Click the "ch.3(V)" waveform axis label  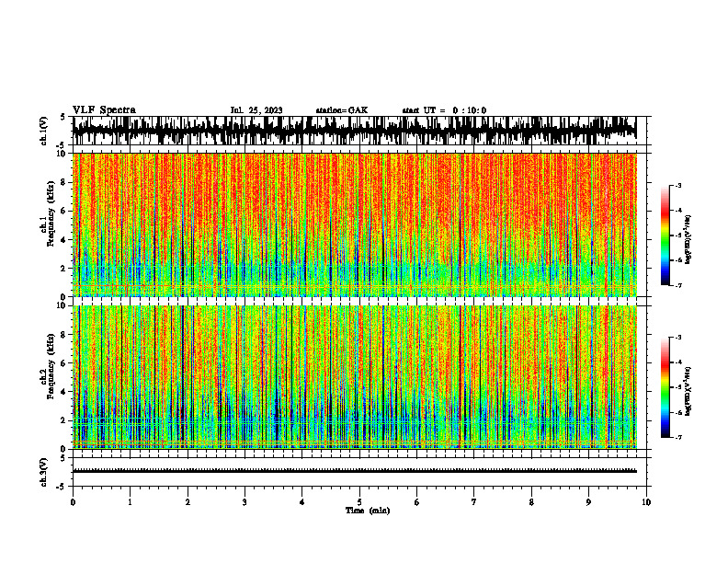(44, 472)
